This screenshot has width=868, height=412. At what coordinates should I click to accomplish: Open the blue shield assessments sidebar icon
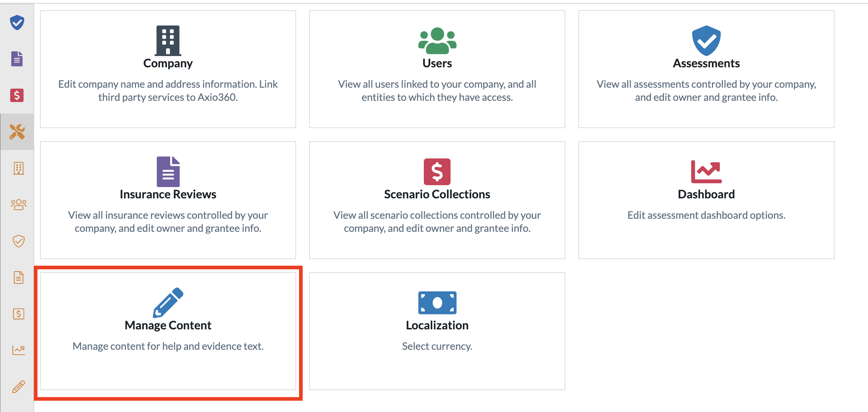17,23
